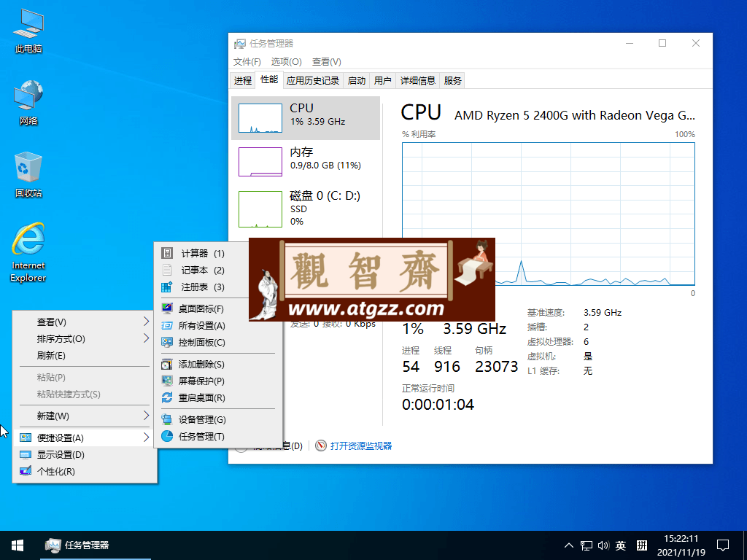Click the settings icon beside 所有设置(A)
This screenshot has height=560, width=747.
point(167,326)
